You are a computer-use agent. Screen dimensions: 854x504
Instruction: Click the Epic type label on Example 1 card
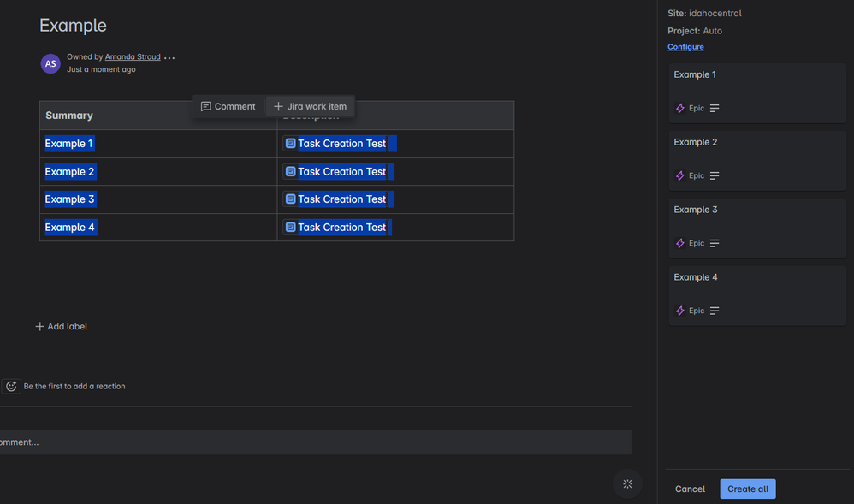point(697,108)
